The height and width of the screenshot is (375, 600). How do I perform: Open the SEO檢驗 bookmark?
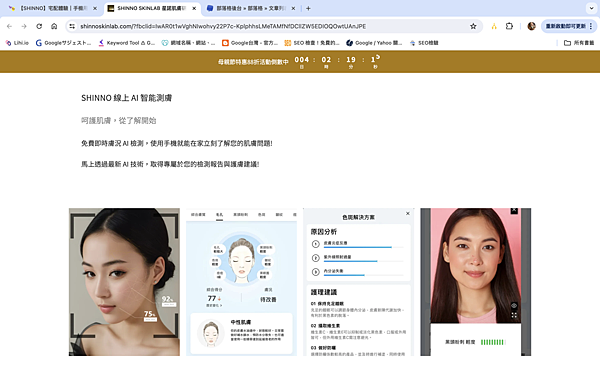(x=424, y=43)
